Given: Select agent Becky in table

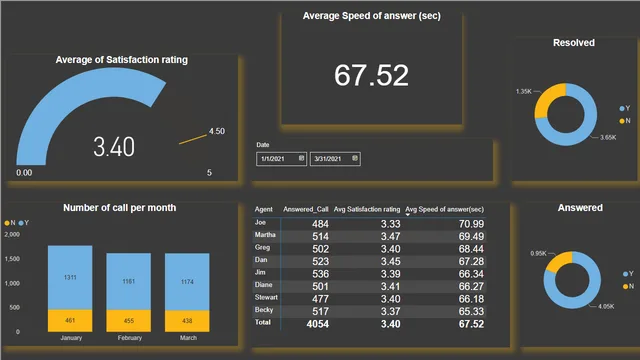Looking at the screenshot, I should pyautogui.click(x=264, y=310).
